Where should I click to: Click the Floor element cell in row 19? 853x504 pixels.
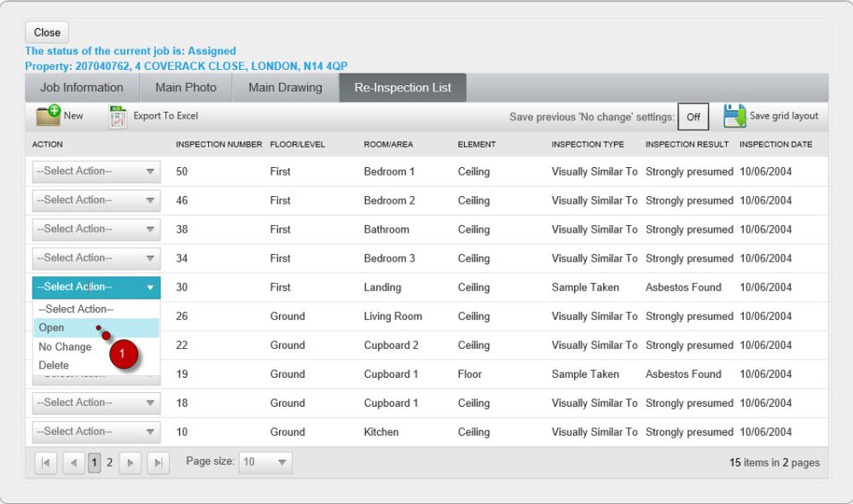point(469,374)
